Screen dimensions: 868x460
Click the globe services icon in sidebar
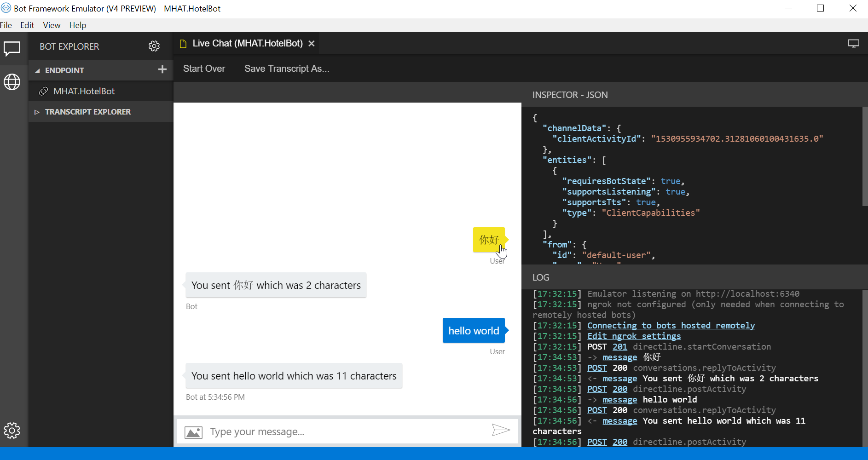12,82
